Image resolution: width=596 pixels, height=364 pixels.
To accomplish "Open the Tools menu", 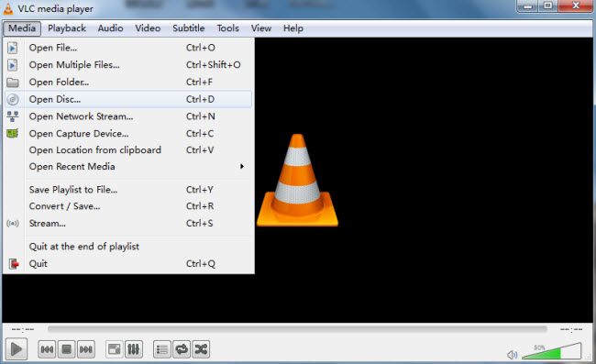I will tap(227, 28).
